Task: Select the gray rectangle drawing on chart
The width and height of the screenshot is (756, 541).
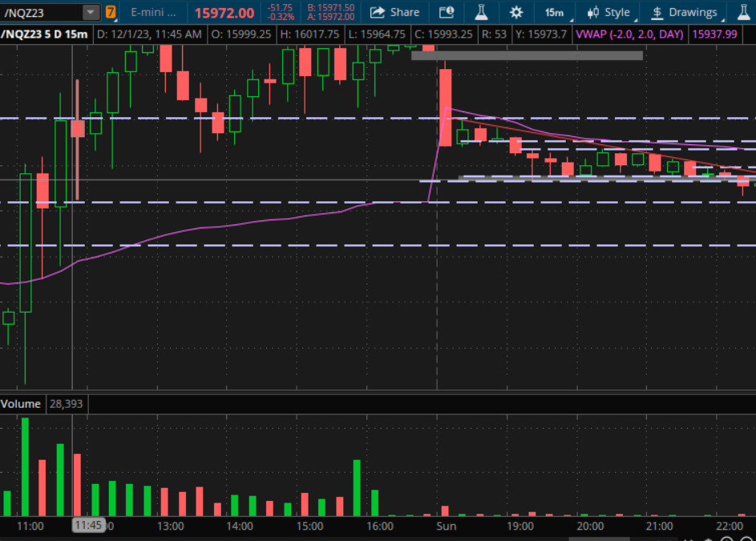Action: point(527,55)
